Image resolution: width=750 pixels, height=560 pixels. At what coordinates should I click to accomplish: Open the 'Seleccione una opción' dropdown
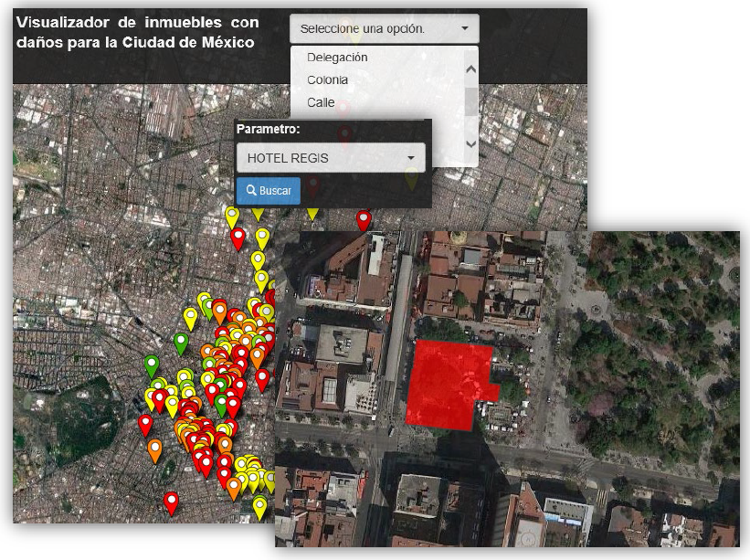tap(384, 28)
